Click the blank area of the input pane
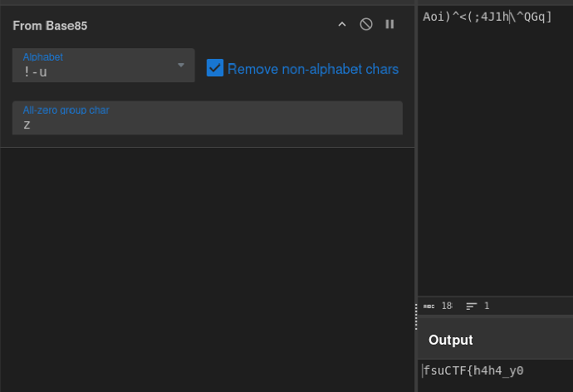 495,157
